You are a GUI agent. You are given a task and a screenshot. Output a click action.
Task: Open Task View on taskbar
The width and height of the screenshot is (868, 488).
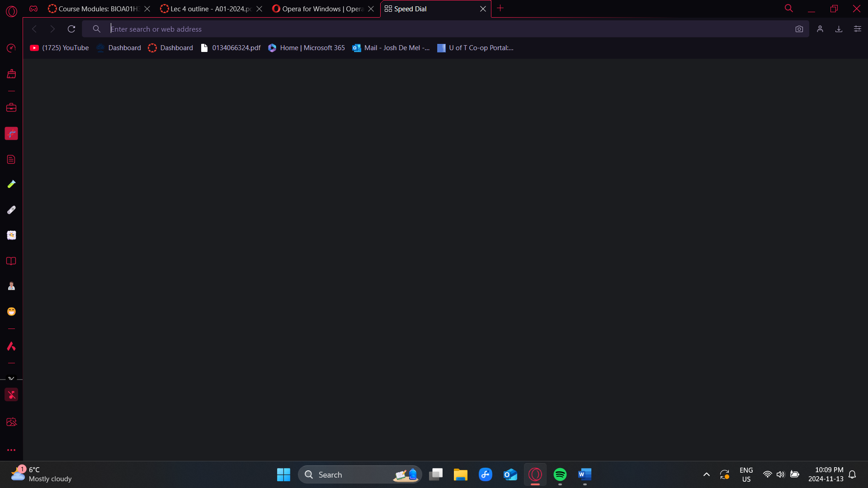[x=436, y=474]
